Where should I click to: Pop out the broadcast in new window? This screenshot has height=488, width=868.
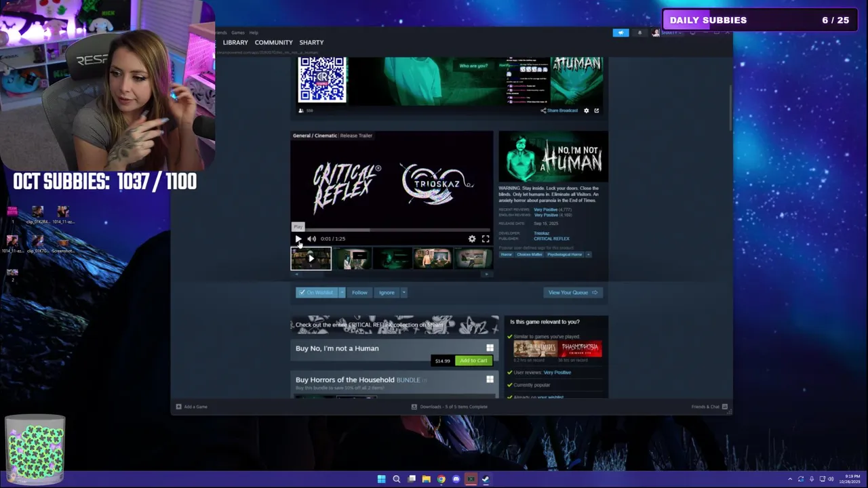[597, 110]
